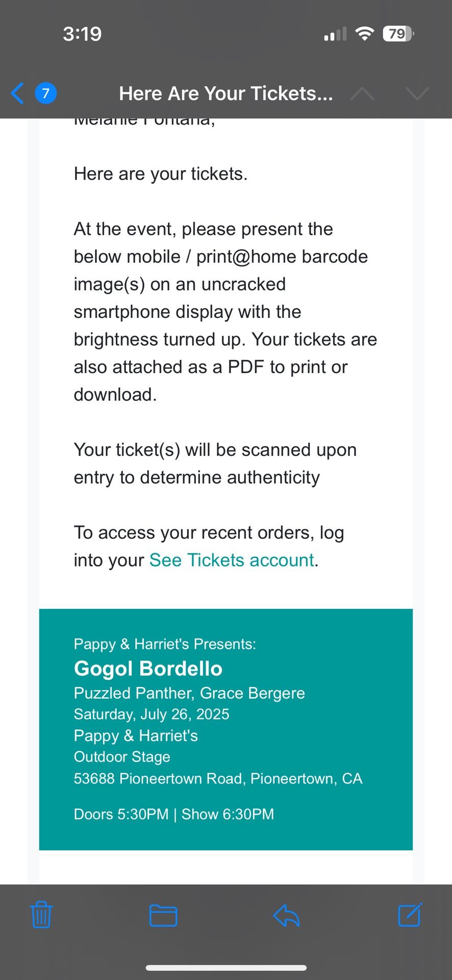Screen dimensions: 452x980
Task: Tap the blue unread count badge
Action: pos(45,93)
